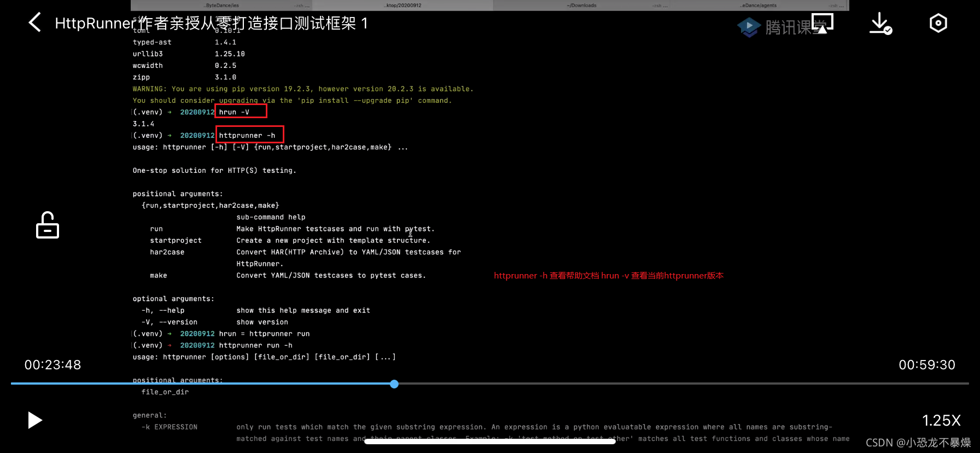Go back with the left arrow icon
This screenshot has width=980, height=453.
(x=35, y=23)
